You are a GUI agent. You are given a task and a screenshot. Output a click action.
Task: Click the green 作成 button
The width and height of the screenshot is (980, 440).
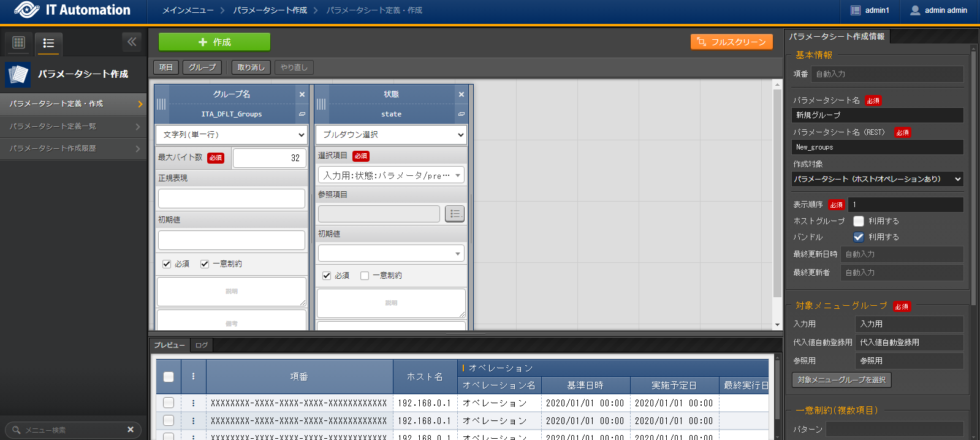215,42
